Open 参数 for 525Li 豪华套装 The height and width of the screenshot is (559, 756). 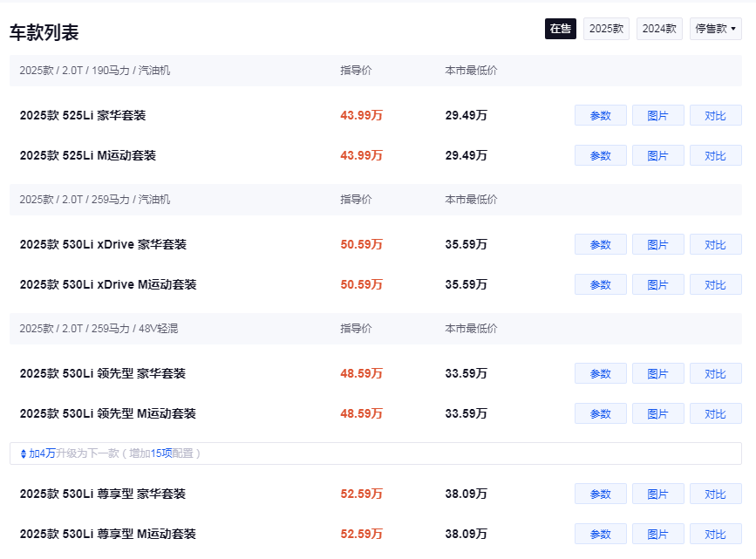(x=600, y=115)
